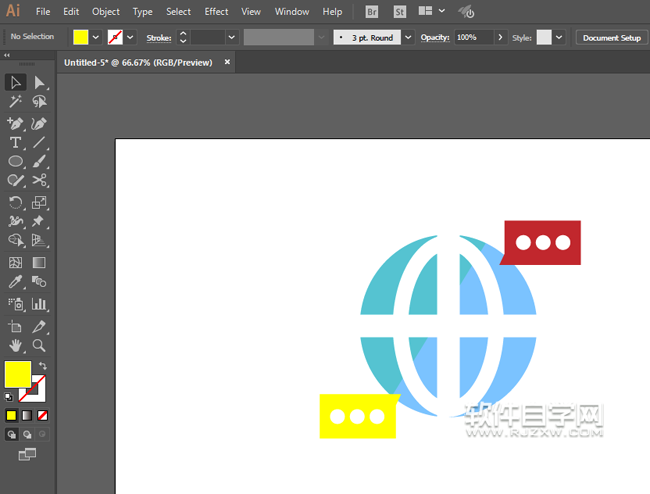
Task: Select the Hand tool
Action: [x=16, y=345]
